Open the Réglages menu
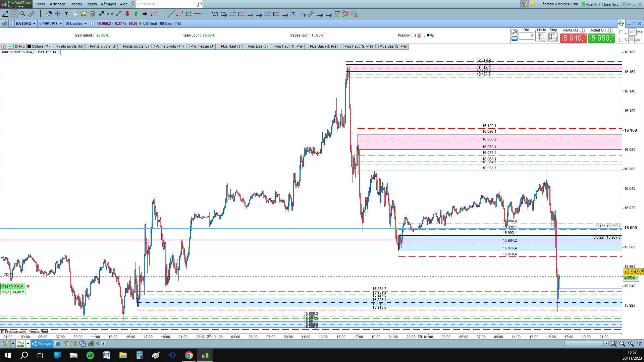Screen dimensions: 644x362 point(108,4)
